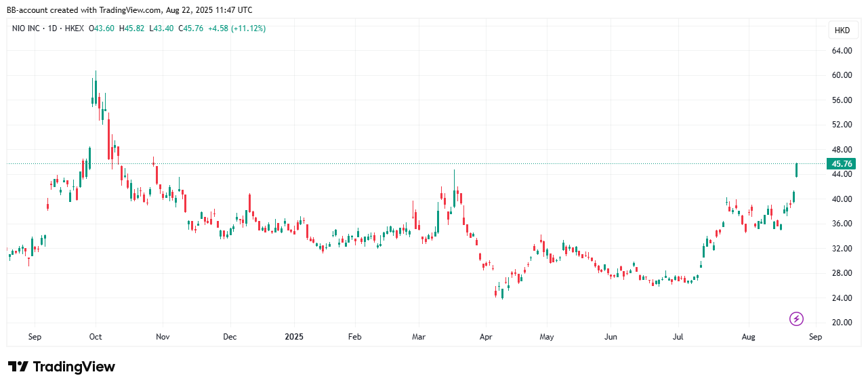Click the 45.76 current price label
Viewport: 868px width, 387px height.
click(842, 164)
